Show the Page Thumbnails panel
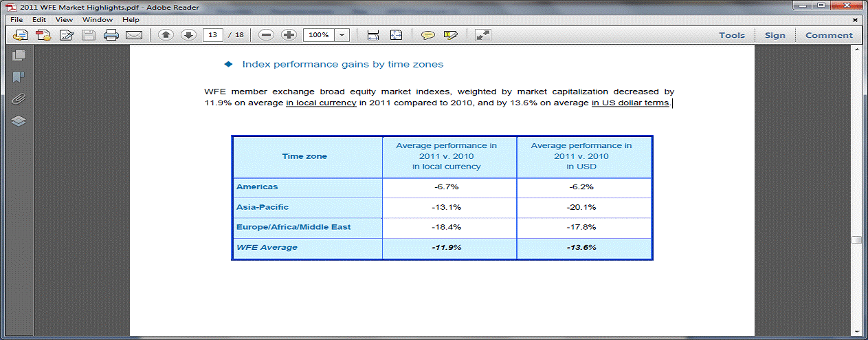Screen dimensions: 868x340 tap(19, 56)
